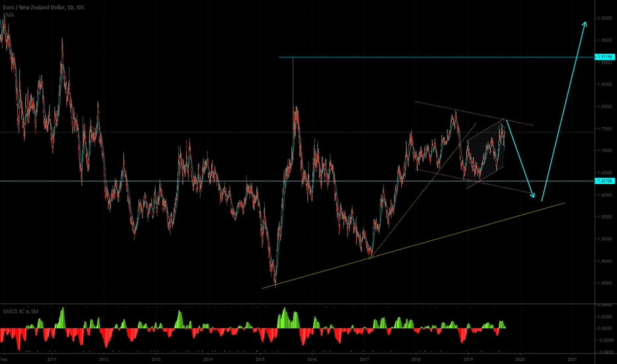Click the 2015 label on the time axis
This screenshot has width=617, height=364.
(260, 359)
